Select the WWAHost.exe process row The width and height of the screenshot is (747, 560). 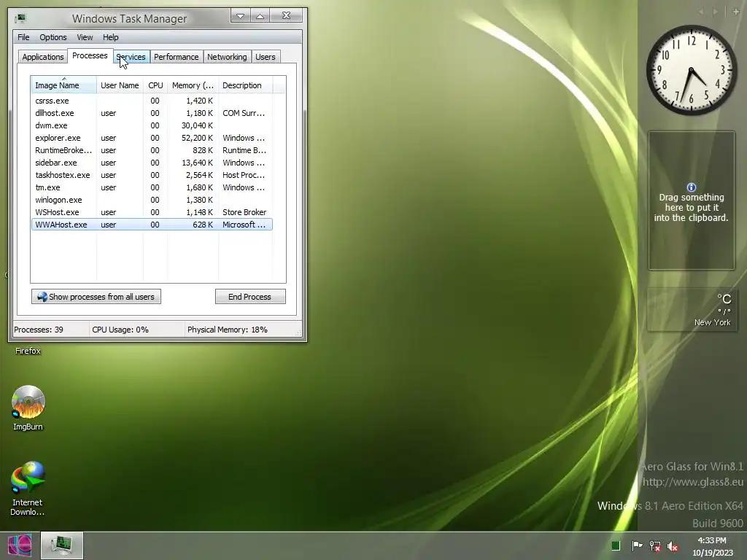152,225
